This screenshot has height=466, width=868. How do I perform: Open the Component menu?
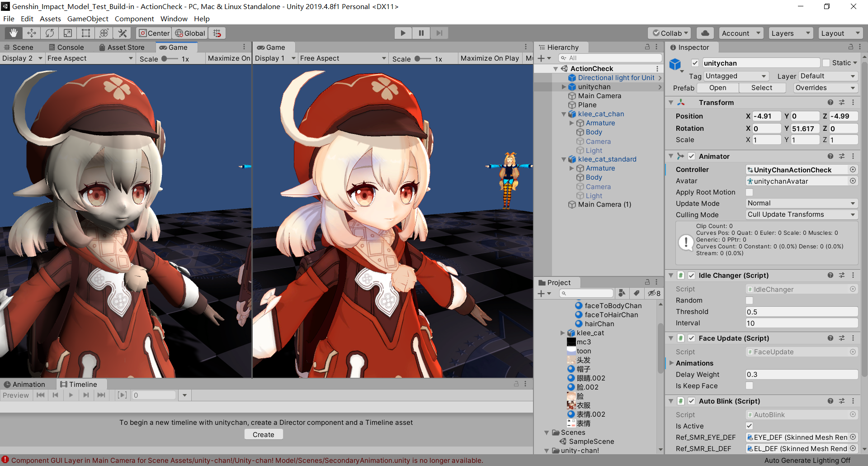pyautogui.click(x=134, y=19)
